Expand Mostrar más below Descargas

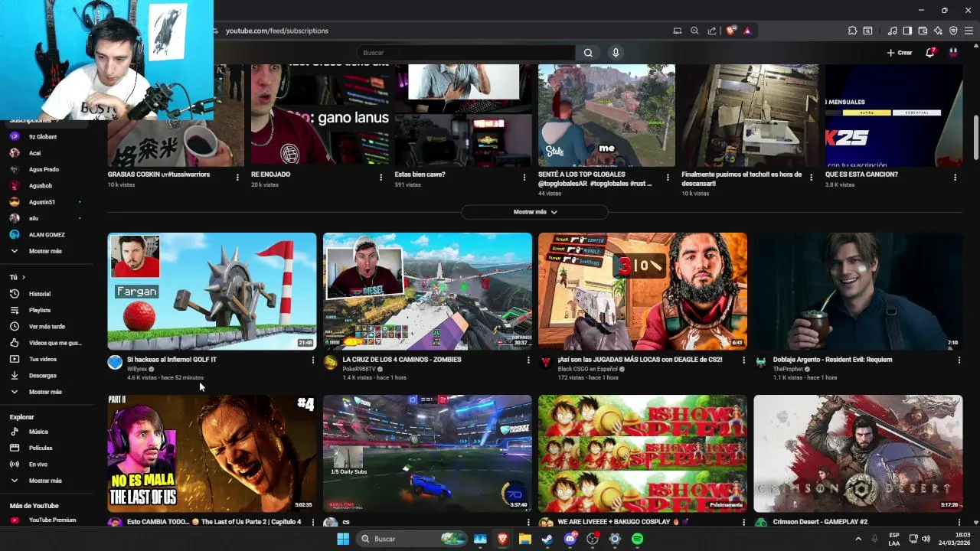tap(45, 392)
